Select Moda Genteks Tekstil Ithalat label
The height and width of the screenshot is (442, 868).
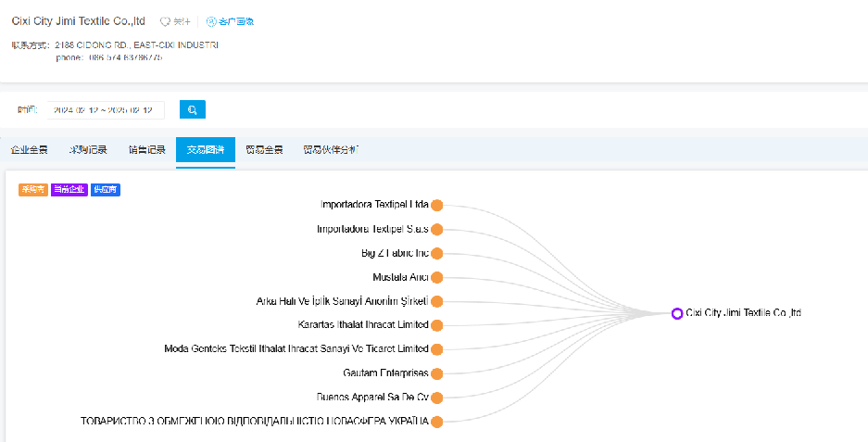(x=296, y=349)
